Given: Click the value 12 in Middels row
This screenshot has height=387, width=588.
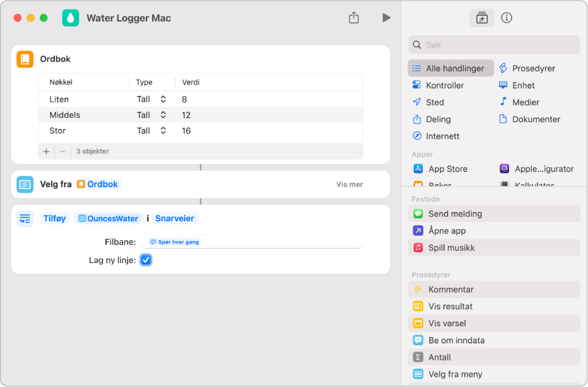Looking at the screenshot, I should 186,115.
